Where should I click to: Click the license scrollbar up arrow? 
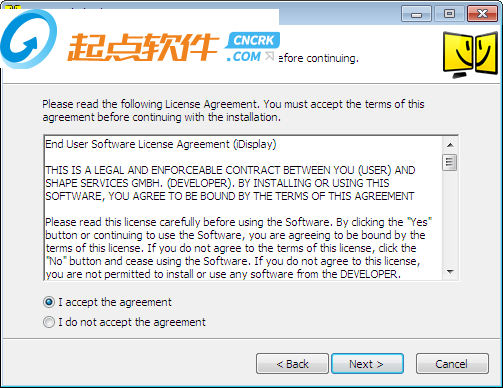tap(450, 145)
